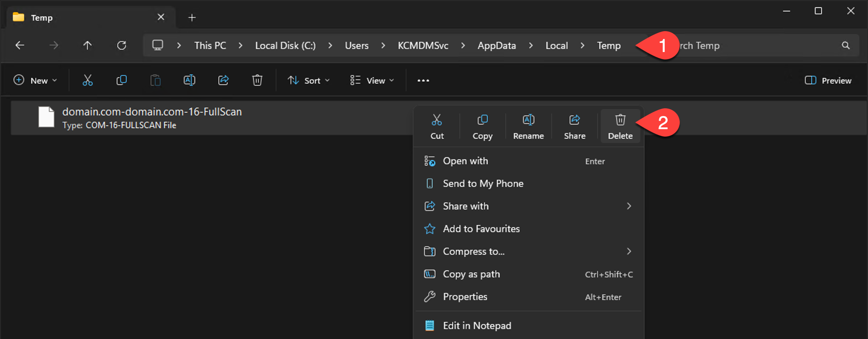Select Properties from context menu

pyautogui.click(x=528, y=297)
